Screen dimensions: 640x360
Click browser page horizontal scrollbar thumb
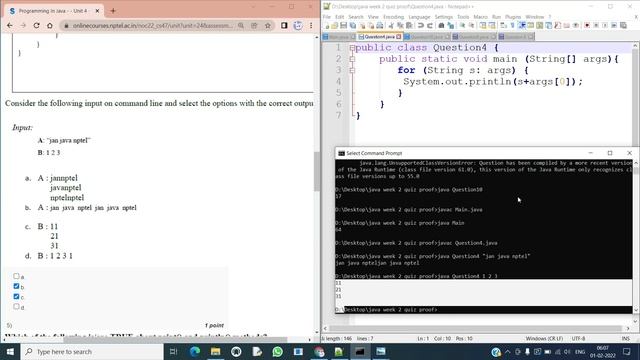point(176,339)
